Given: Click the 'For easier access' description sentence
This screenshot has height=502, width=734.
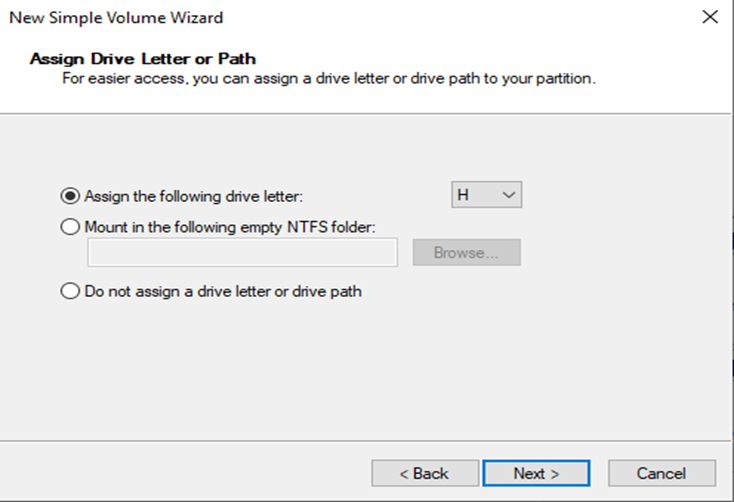Looking at the screenshot, I should [328, 78].
